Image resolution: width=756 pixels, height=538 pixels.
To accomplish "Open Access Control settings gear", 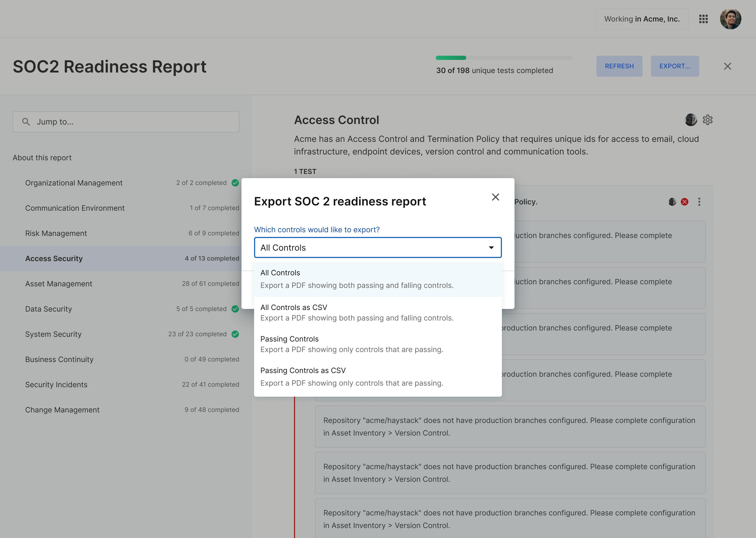I will point(708,120).
